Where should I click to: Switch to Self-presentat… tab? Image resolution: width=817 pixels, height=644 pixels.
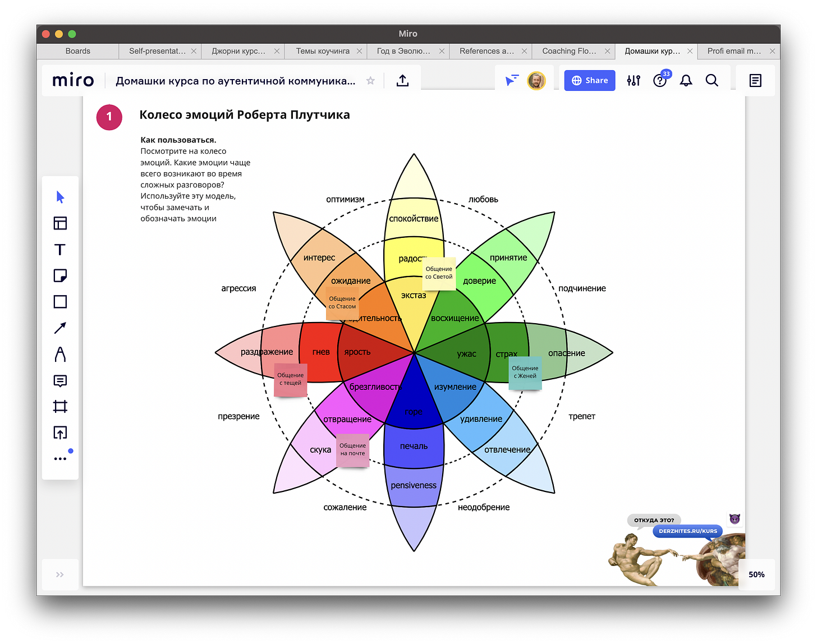(x=157, y=51)
